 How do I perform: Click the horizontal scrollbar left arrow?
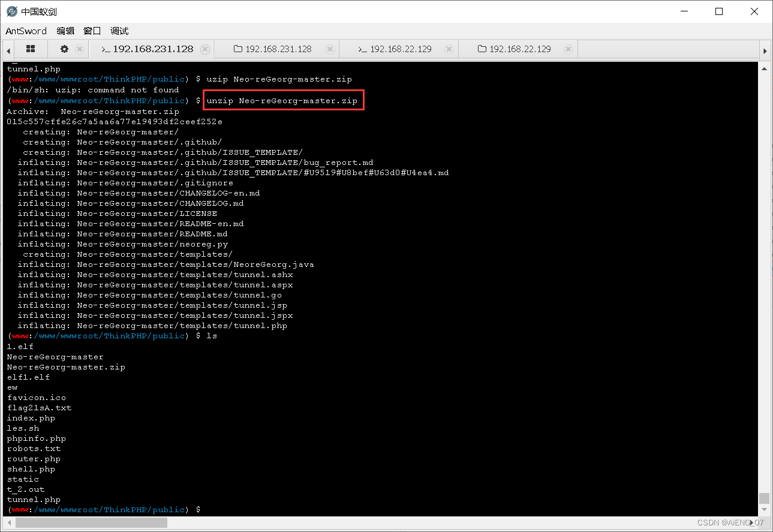pyautogui.click(x=9, y=523)
